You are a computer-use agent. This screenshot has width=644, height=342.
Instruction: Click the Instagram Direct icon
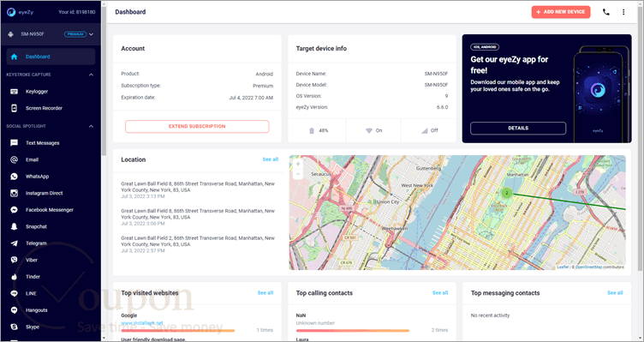[x=14, y=193]
